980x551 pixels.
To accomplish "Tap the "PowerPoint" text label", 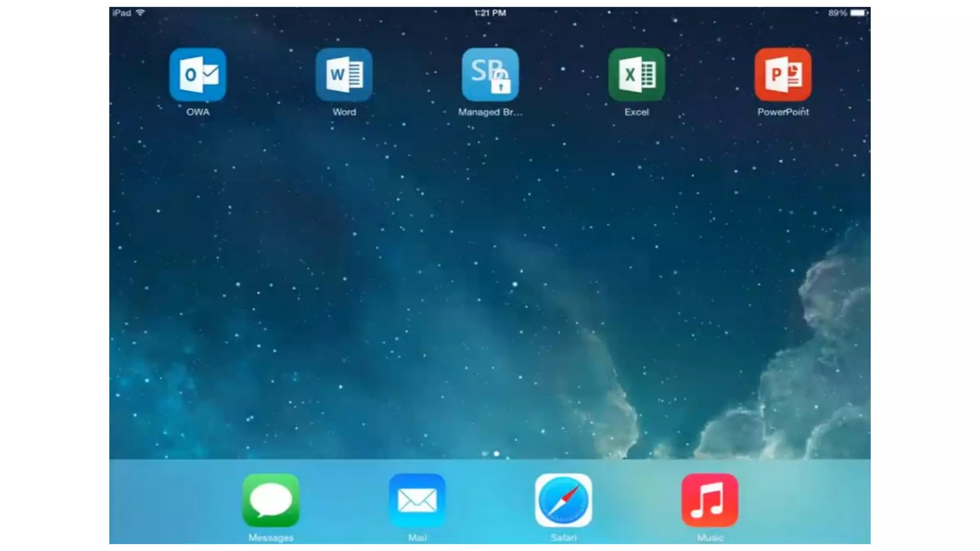I will 783,112.
